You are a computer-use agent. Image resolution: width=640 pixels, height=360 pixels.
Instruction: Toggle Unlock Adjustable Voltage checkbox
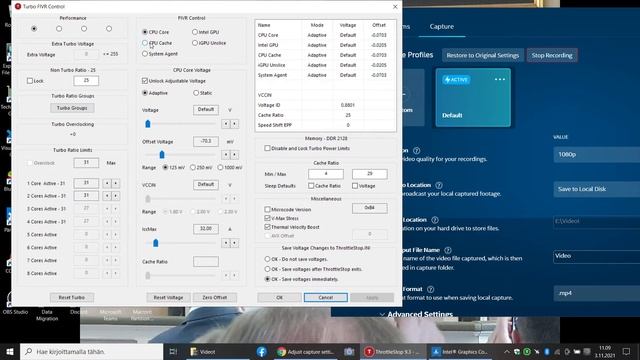(145, 81)
